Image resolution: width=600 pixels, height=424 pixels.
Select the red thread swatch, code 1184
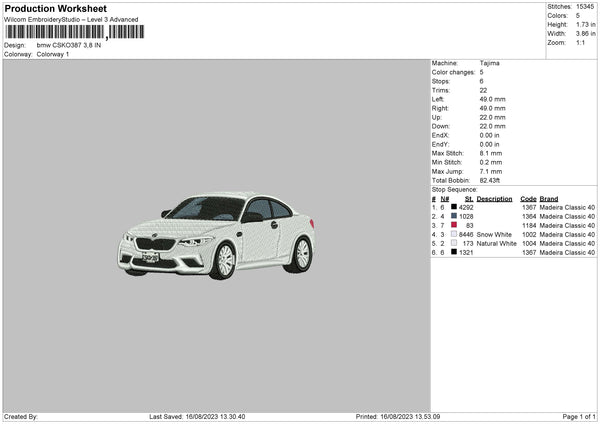(x=454, y=225)
